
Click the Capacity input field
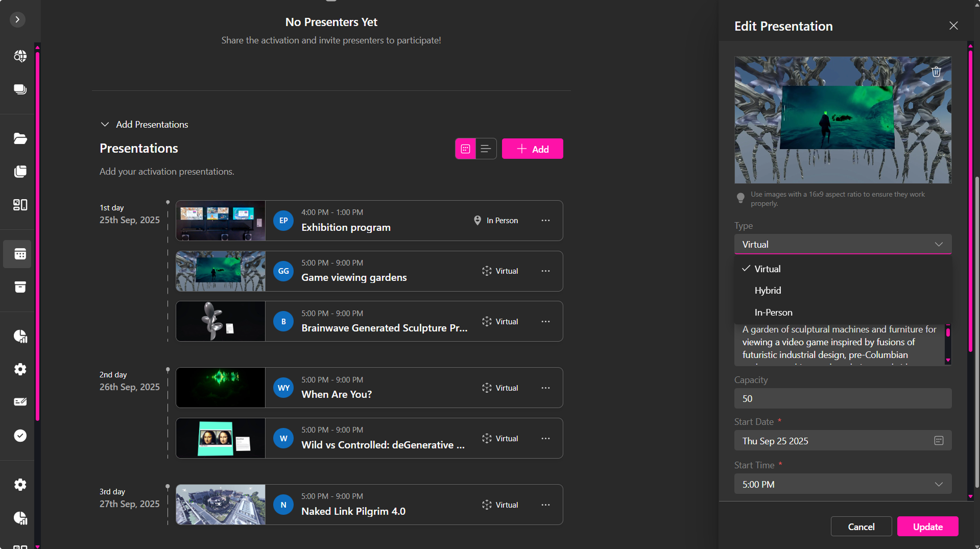pyautogui.click(x=842, y=399)
